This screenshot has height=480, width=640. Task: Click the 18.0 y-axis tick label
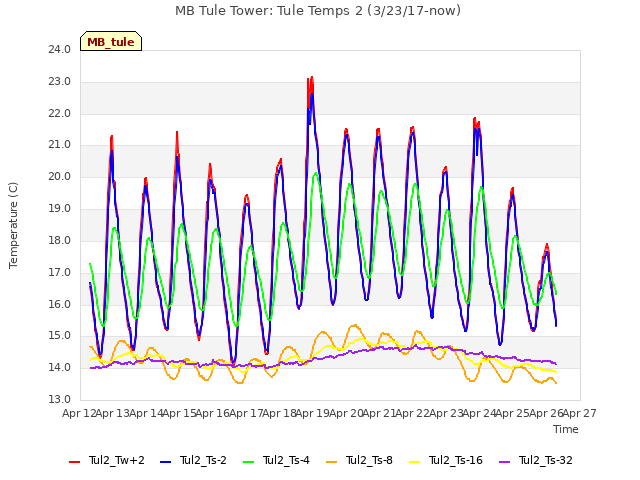pyautogui.click(x=60, y=240)
